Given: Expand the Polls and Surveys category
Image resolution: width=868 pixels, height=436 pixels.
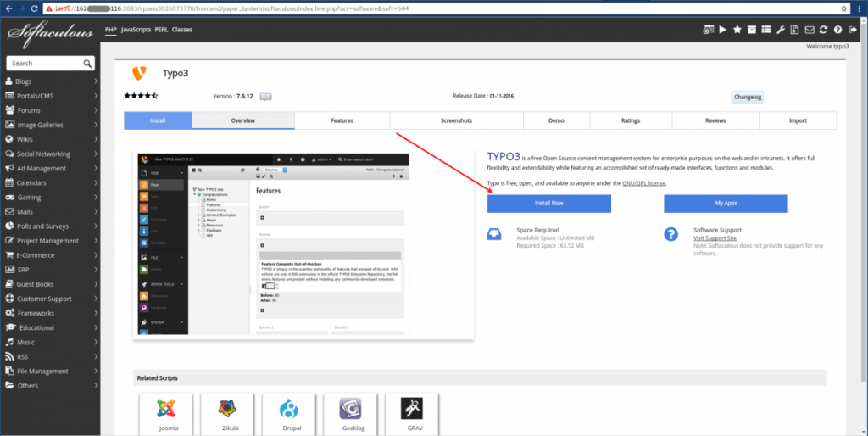Looking at the screenshot, I should [50, 226].
